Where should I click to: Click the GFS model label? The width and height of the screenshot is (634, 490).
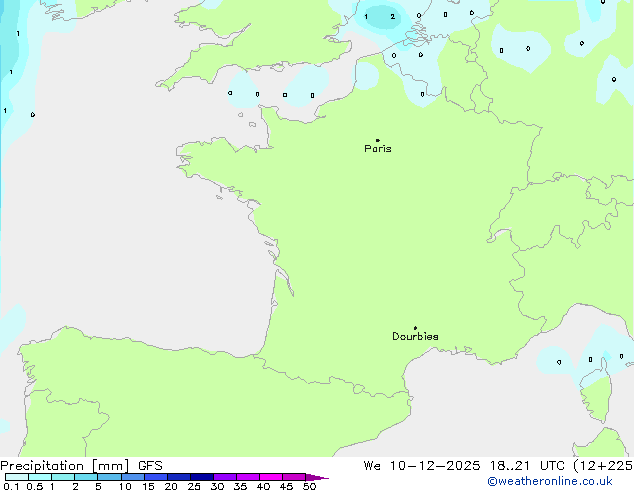pyautogui.click(x=150, y=465)
